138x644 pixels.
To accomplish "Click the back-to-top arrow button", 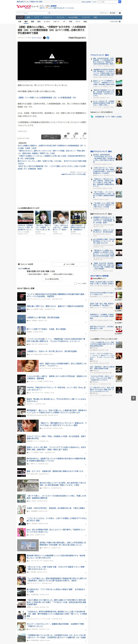I will pos(133,398).
